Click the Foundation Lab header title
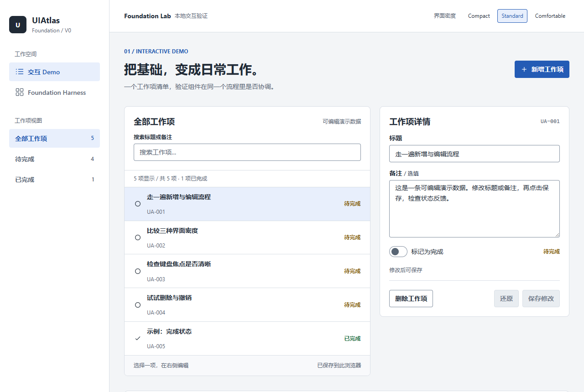 pyautogui.click(x=147, y=16)
